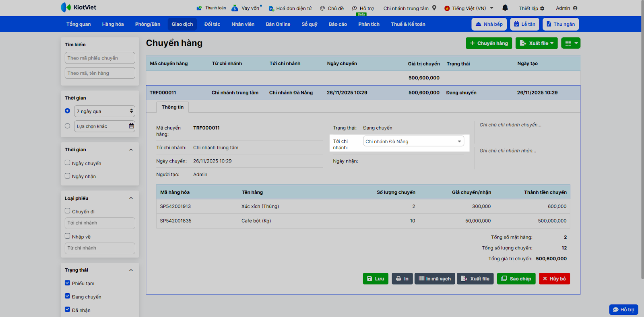Cancel the transfer with Hủy bỏ
The height and width of the screenshot is (317, 644).
554,278
